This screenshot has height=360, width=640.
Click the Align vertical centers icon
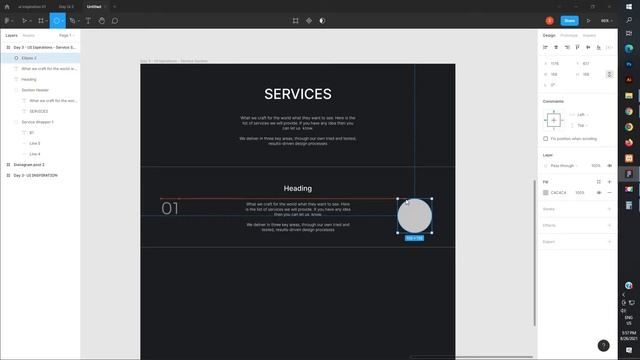click(588, 48)
